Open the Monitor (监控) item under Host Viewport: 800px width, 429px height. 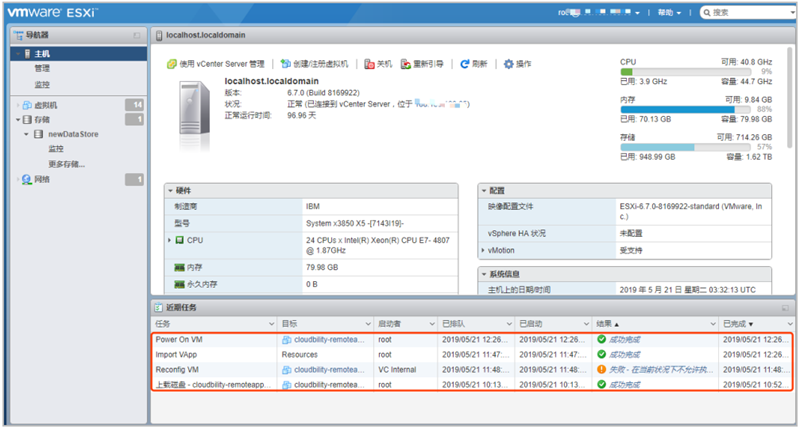pyautogui.click(x=42, y=84)
